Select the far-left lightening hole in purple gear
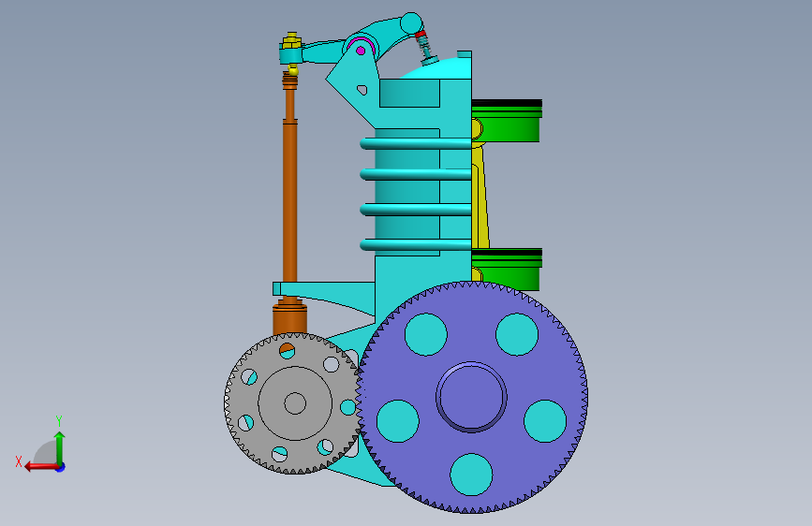The image size is (812, 526). pyautogui.click(x=398, y=421)
